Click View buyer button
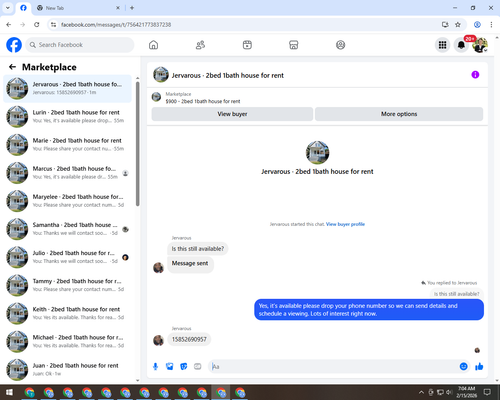This screenshot has height=400, width=500. click(x=232, y=114)
